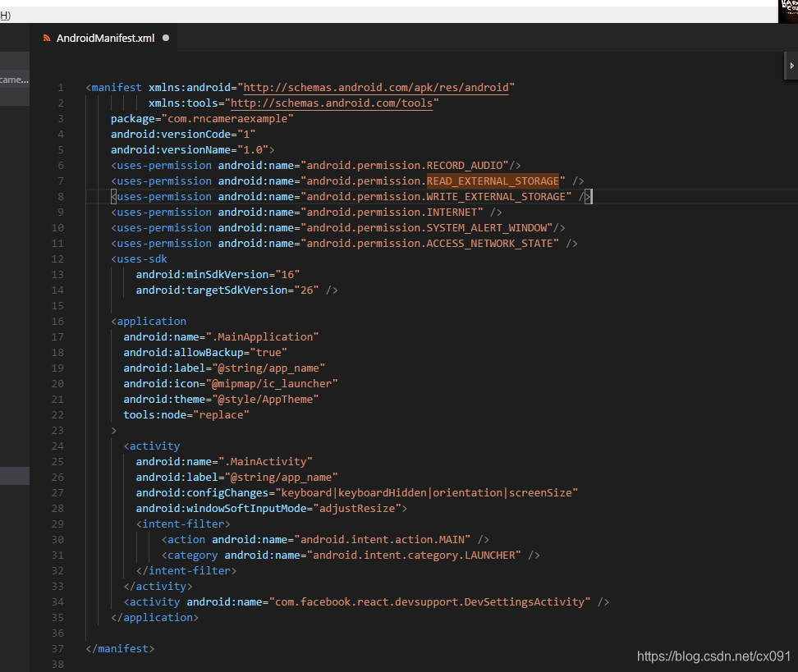Click the @style/AppTheme theme value

click(x=265, y=400)
